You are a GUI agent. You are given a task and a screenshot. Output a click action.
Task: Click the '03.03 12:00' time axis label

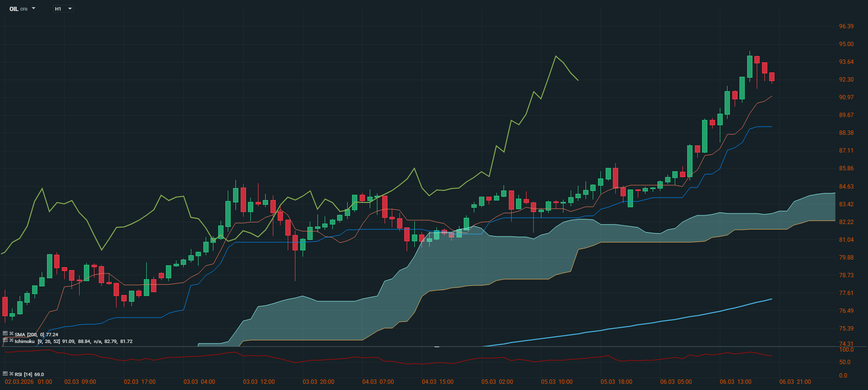pyautogui.click(x=259, y=382)
